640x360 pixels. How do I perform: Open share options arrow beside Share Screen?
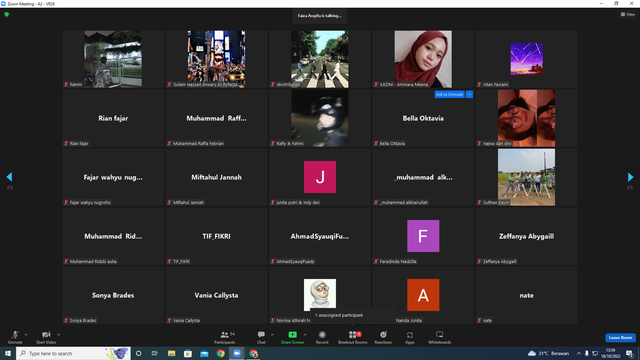[x=305, y=335]
